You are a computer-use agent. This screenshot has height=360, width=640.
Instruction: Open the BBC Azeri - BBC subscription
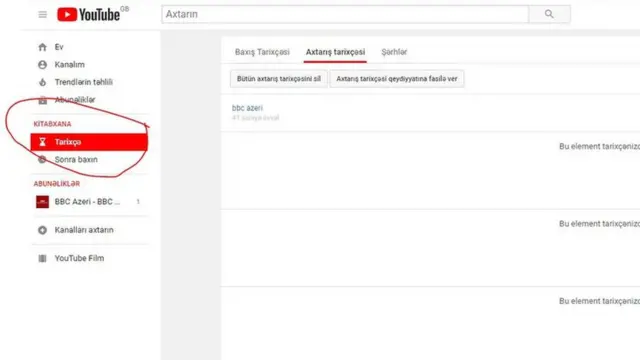87,202
